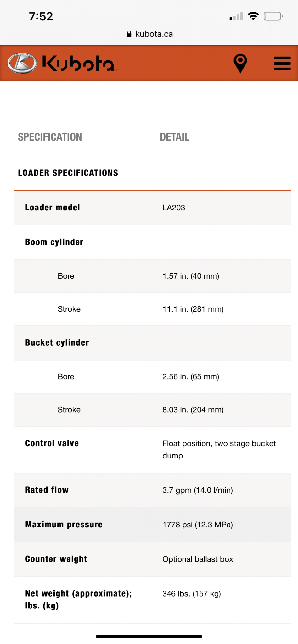The image size is (298, 644).
Task: Select the Loader model row label
Action: pos(53,208)
